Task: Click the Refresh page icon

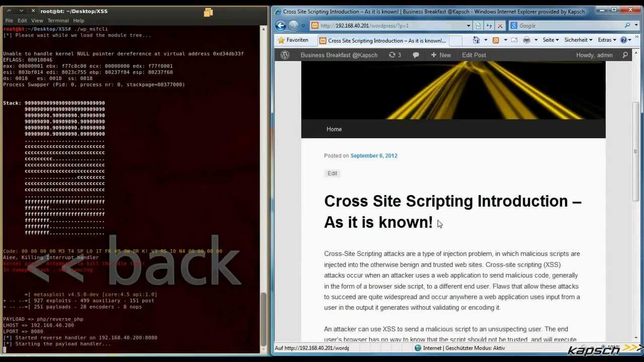Action: click(489, 26)
